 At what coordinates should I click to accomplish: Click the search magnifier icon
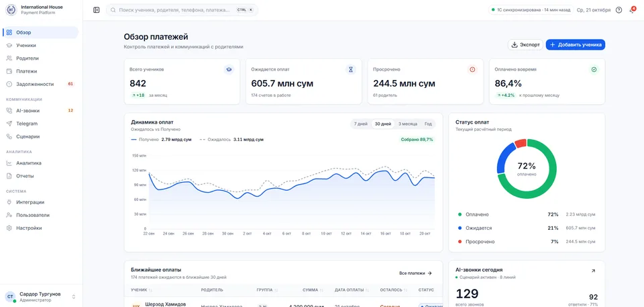(113, 10)
